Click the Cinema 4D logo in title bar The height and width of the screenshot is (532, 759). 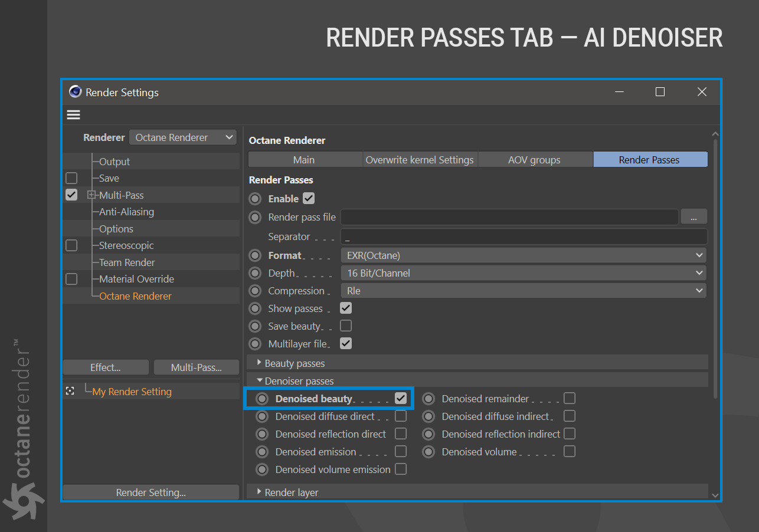(75, 92)
